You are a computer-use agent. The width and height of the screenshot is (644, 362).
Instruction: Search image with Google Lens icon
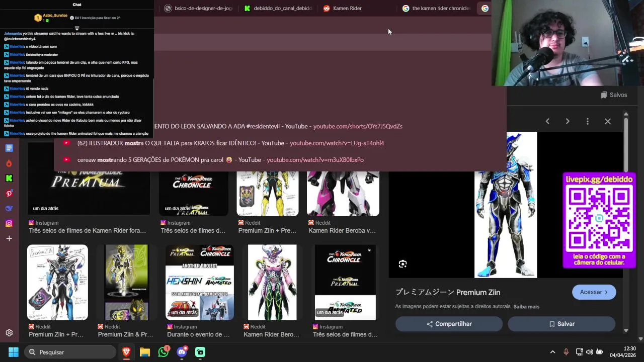[x=403, y=264]
